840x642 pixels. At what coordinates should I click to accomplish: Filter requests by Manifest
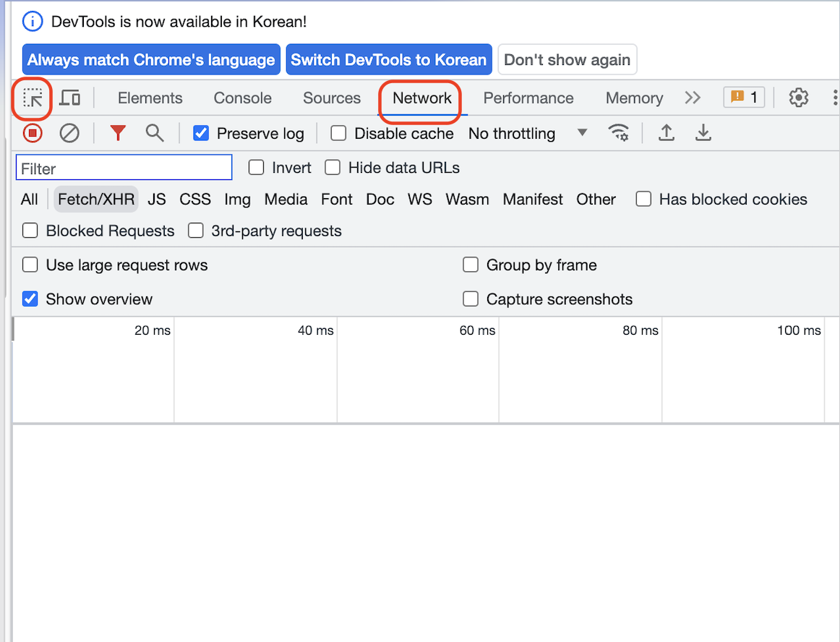pos(533,200)
